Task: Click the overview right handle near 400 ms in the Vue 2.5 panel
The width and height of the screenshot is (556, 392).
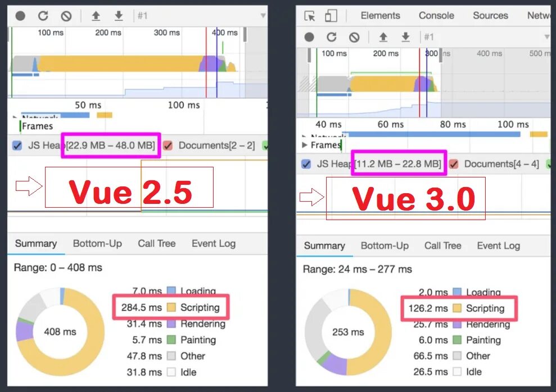Action: (x=245, y=35)
